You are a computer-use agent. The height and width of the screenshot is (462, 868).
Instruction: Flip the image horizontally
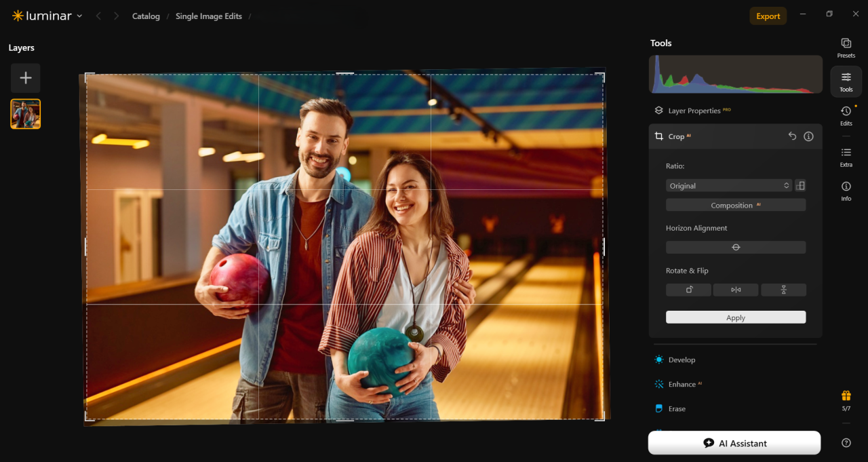point(736,290)
